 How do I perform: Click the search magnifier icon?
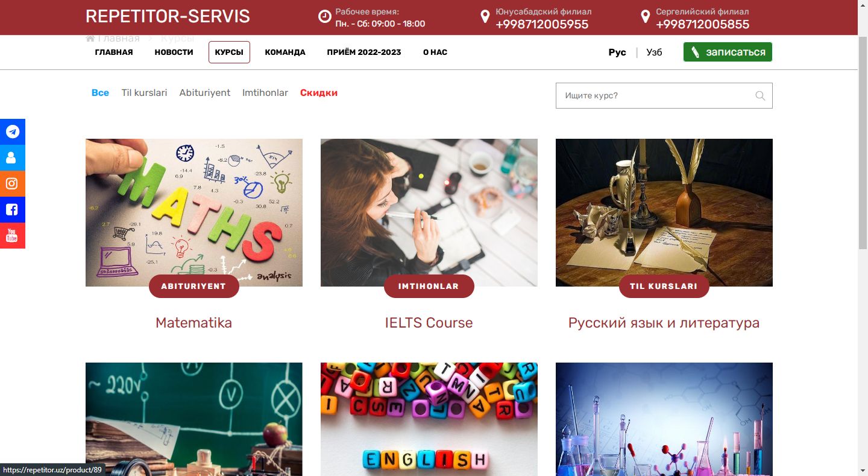pos(760,95)
